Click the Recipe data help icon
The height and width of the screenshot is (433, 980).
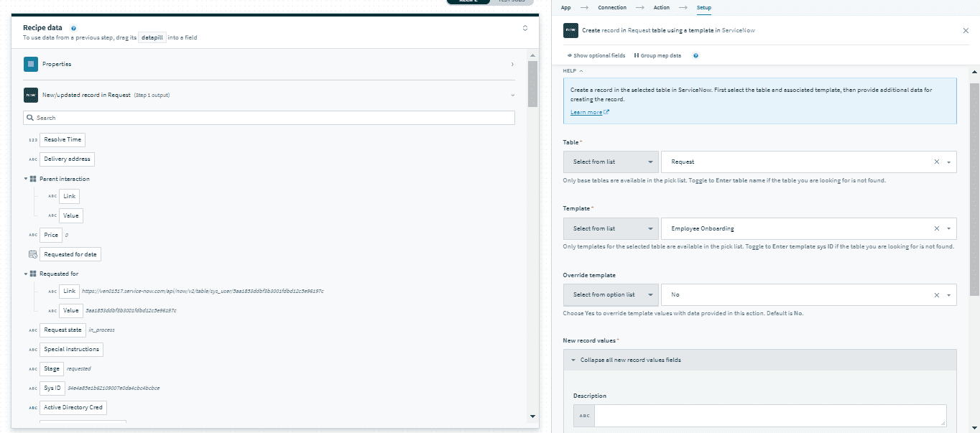click(x=74, y=28)
